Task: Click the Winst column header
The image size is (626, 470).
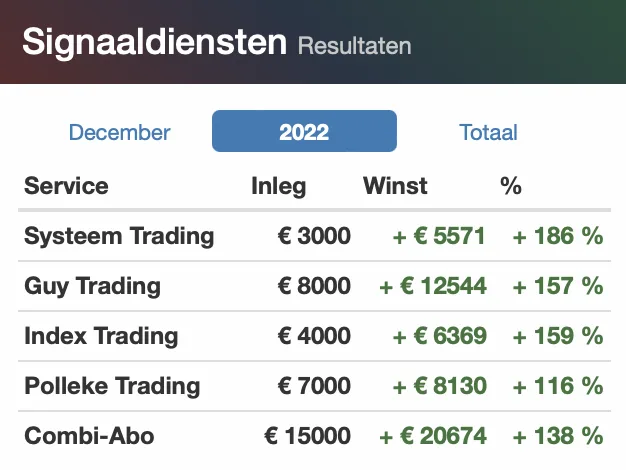Action: (395, 186)
